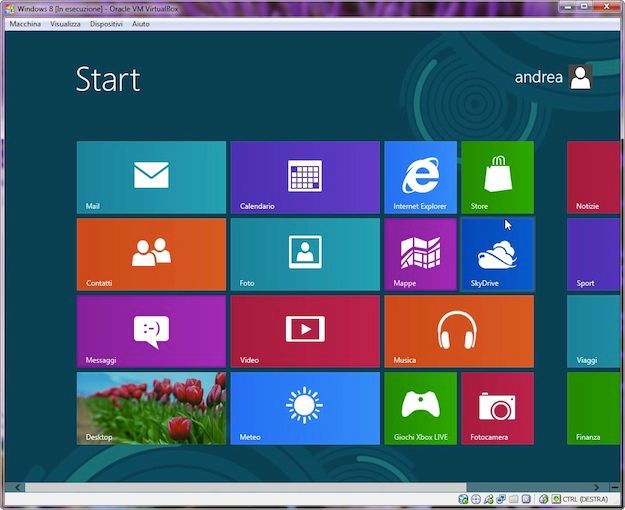Open the Dispositivi menu
This screenshot has height=510, width=625.
(x=106, y=24)
